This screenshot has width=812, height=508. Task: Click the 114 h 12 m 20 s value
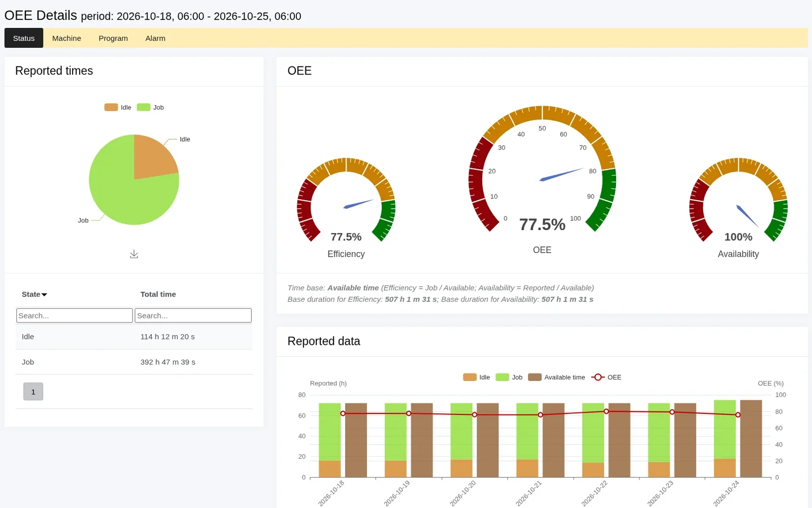point(167,337)
